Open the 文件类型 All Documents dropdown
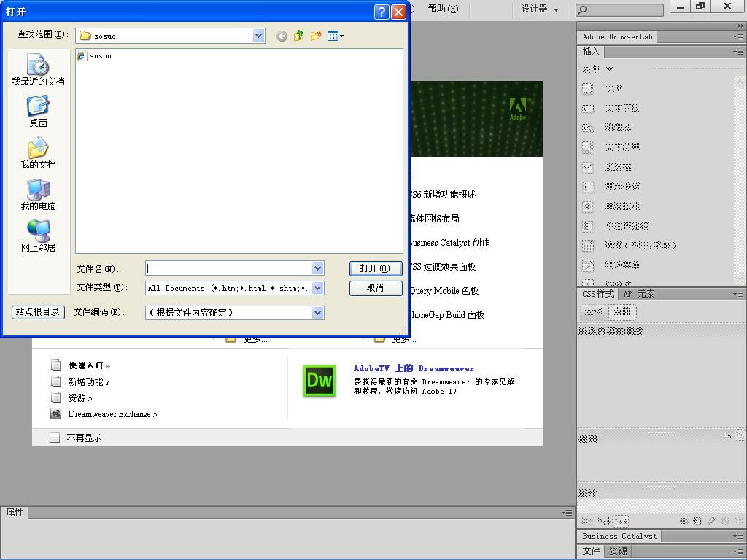 click(x=318, y=288)
